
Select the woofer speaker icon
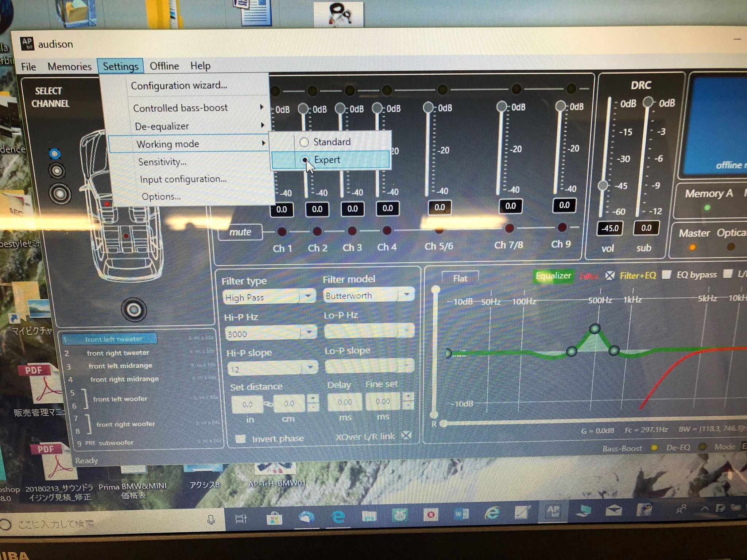(x=60, y=194)
